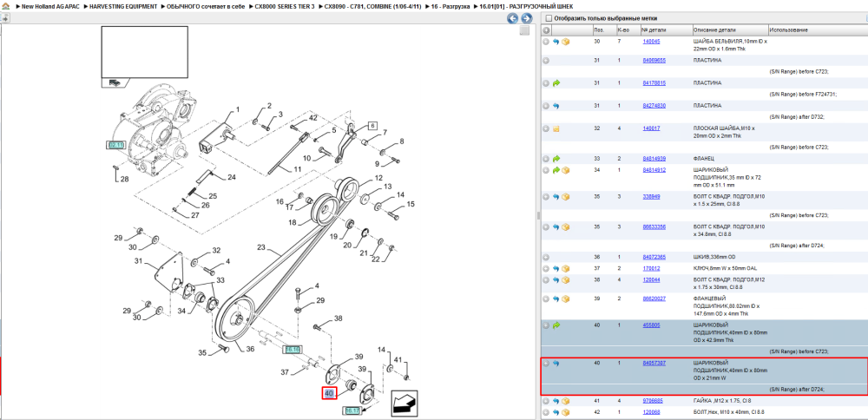Select callout 11 on the rod diagram
868x420 pixels.
(297, 168)
